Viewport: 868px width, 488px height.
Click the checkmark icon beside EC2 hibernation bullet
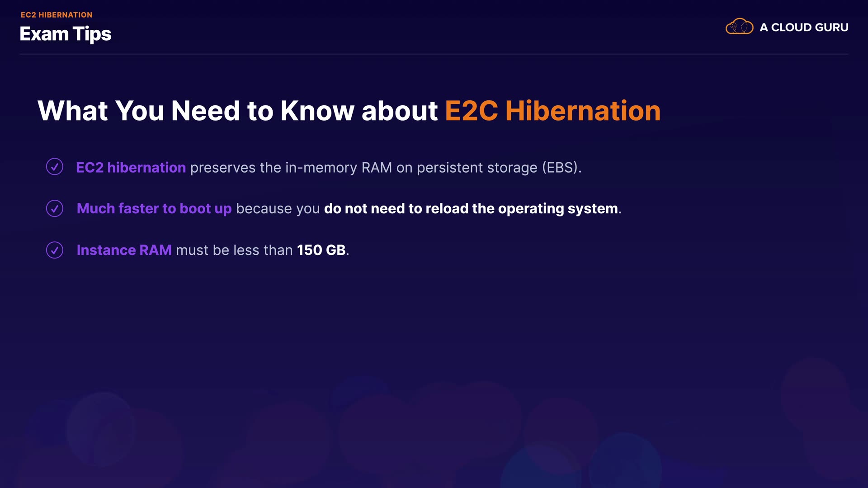[55, 167]
